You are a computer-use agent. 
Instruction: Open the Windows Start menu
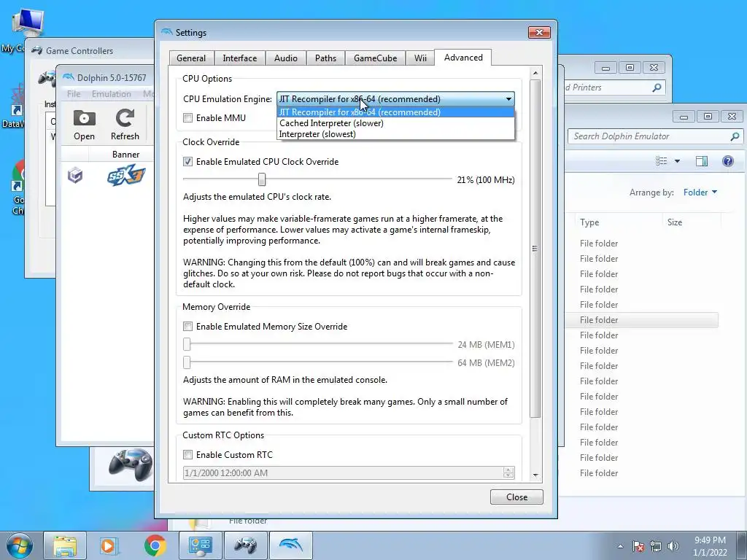[19, 545]
